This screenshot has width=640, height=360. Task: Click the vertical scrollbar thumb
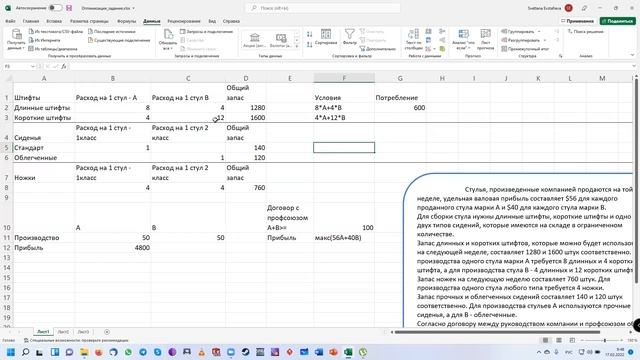tap(636, 182)
